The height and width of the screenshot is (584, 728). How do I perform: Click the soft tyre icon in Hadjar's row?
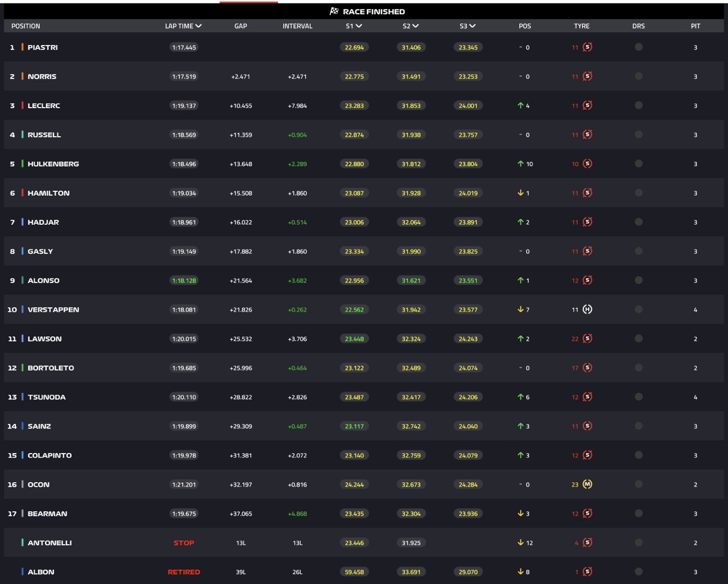(x=588, y=222)
